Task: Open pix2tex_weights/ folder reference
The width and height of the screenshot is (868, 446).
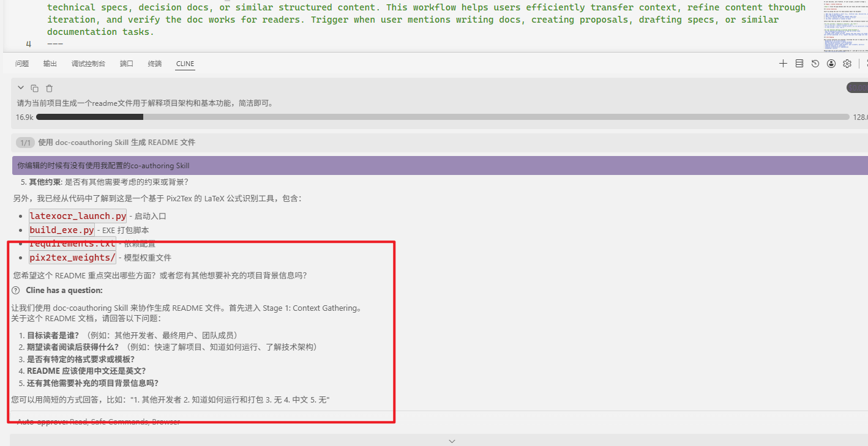Action: click(72, 258)
